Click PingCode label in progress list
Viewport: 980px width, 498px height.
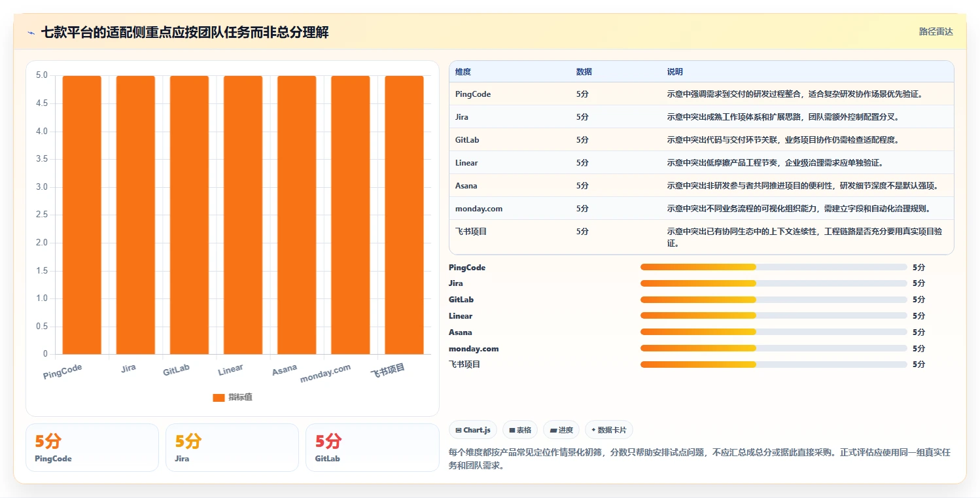point(467,267)
